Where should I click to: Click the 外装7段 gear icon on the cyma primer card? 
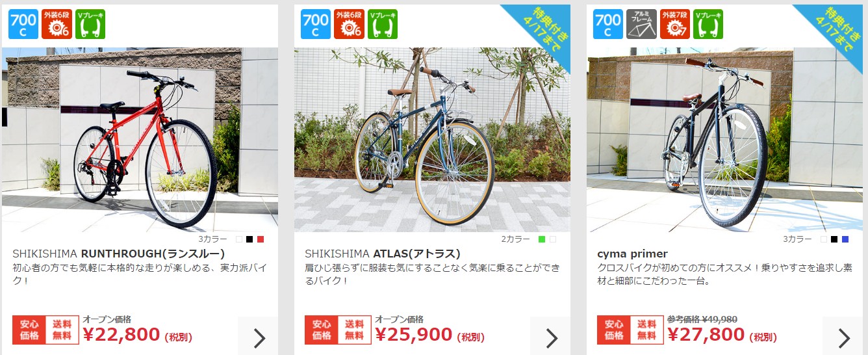675,24
